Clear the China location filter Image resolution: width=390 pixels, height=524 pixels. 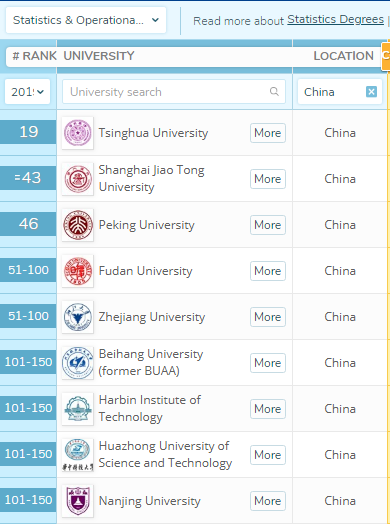pyautogui.click(x=371, y=92)
